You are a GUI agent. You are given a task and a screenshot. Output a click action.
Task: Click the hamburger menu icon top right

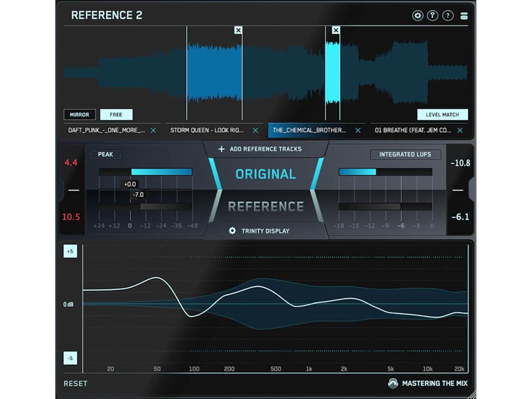(464, 16)
